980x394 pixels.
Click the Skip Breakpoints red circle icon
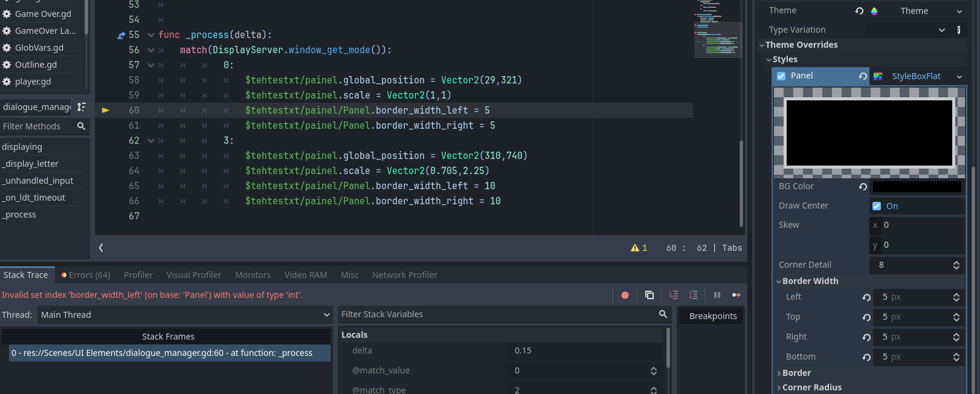625,295
